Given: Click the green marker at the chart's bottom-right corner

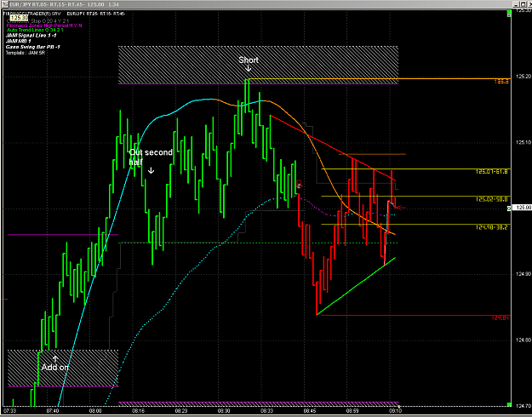Looking at the screenshot, I should (x=509, y=404).
